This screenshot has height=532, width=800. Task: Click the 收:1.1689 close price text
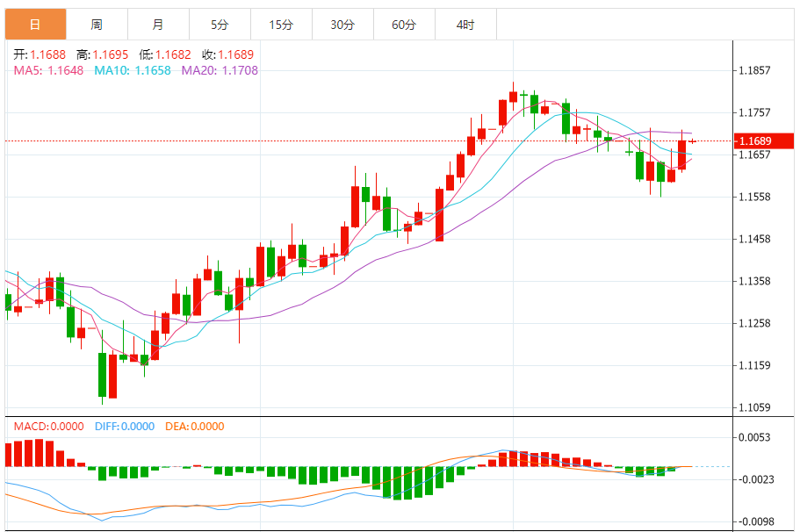coord(227,54)
